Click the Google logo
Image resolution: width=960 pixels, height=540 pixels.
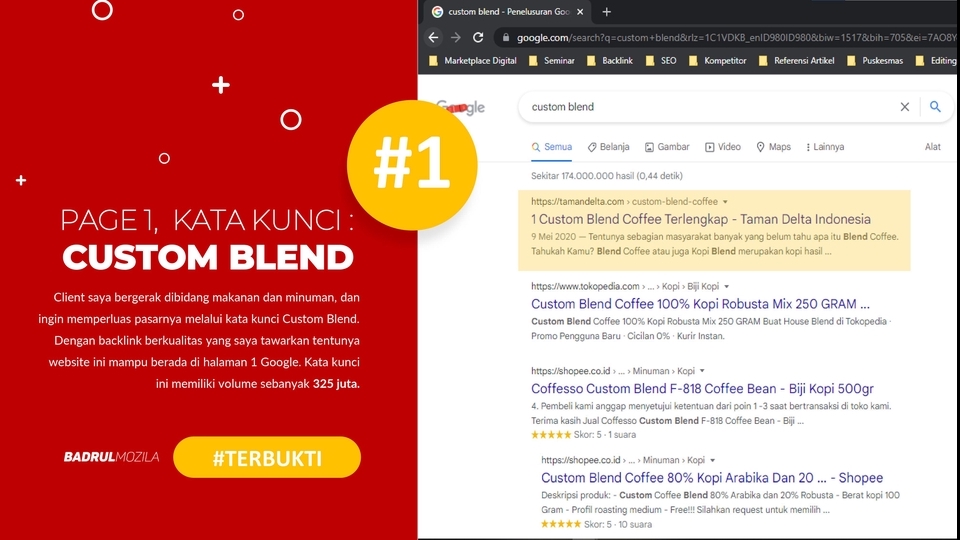[461, 108]
